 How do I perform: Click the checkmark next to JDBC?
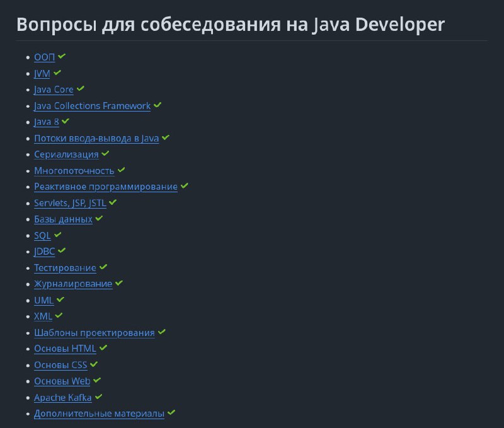[62, 250]
